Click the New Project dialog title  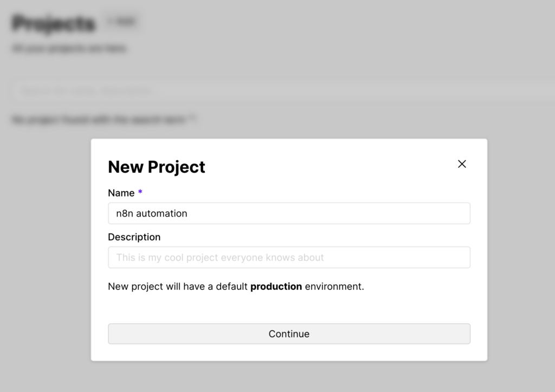(x=156, y=167)
